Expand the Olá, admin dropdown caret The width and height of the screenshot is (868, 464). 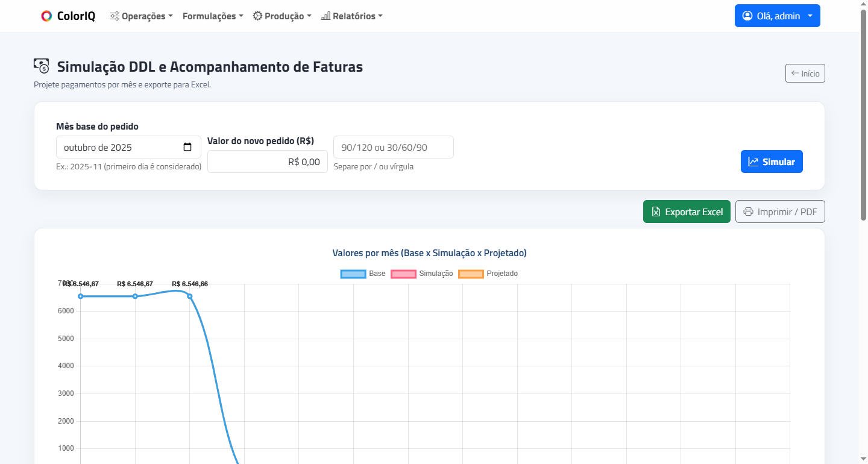pos(810,16)
